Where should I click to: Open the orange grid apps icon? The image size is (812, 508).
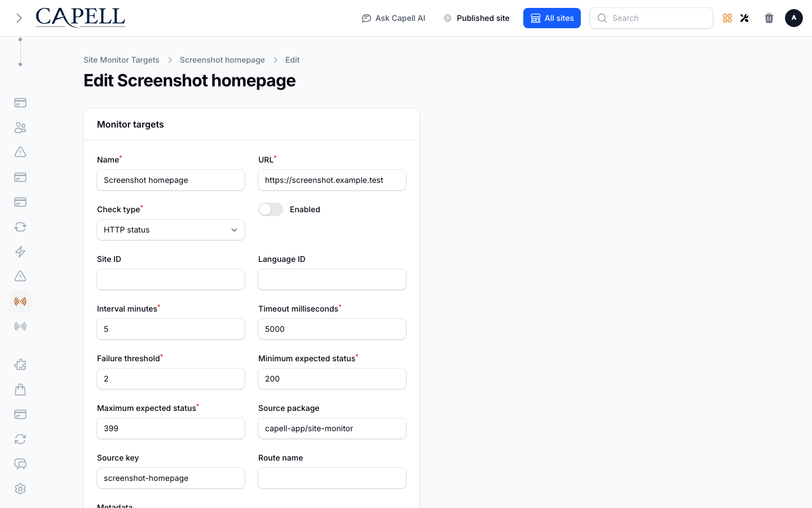coord(727,18)
